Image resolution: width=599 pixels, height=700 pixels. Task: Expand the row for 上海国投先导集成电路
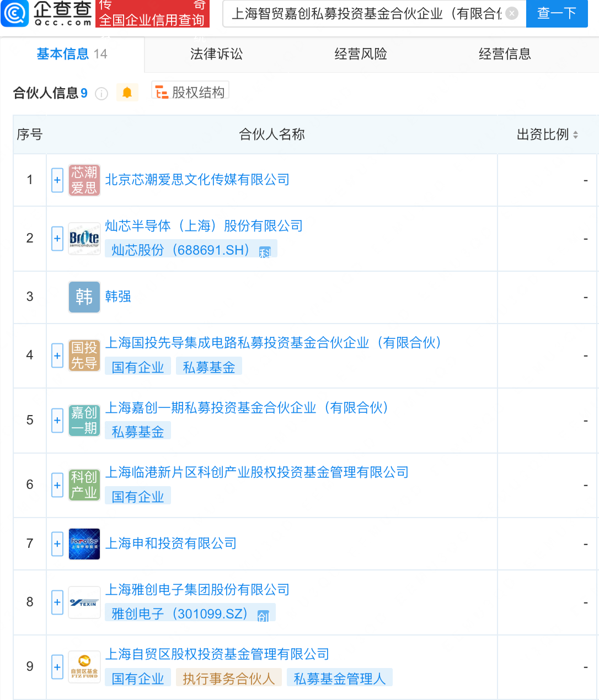coord(57,356)
